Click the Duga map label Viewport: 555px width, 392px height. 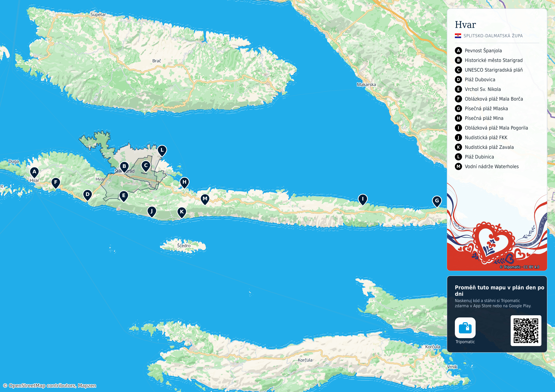click(14, 161)
